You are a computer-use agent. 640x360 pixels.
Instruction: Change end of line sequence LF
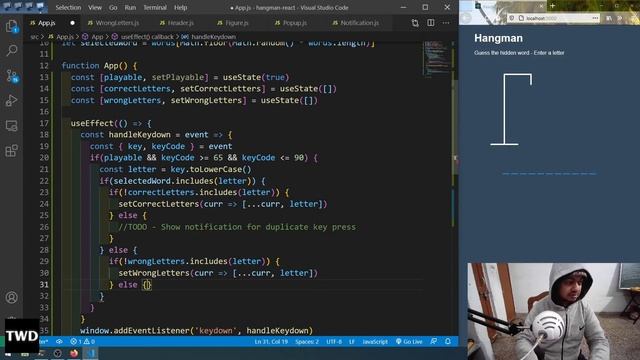(x=351, y=341)
